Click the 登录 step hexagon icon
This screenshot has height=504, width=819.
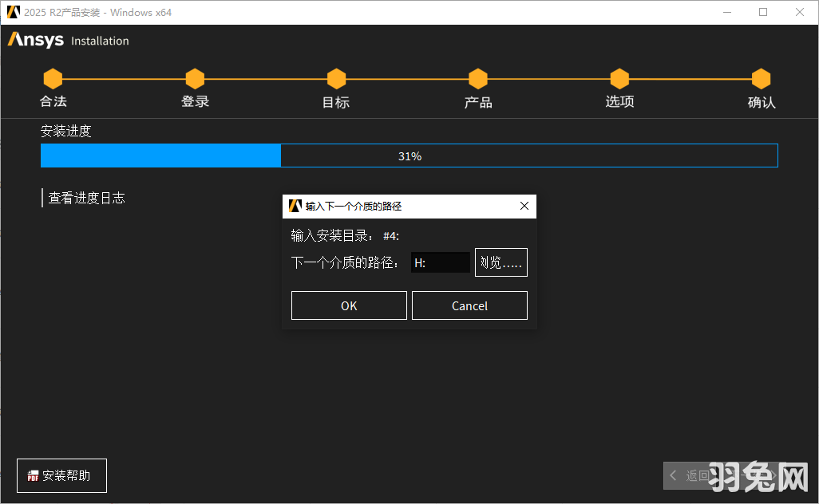tap(195, 78)
